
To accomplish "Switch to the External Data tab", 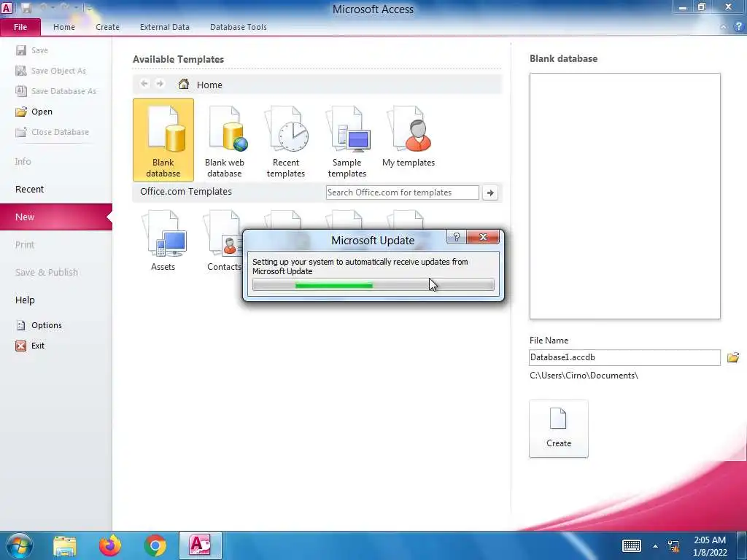I will point(164,27).
